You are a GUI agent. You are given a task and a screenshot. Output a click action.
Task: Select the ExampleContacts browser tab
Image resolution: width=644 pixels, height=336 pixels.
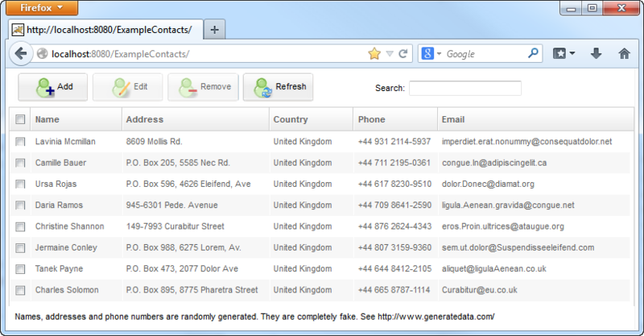pyautogui.click(x=106, y=30)
